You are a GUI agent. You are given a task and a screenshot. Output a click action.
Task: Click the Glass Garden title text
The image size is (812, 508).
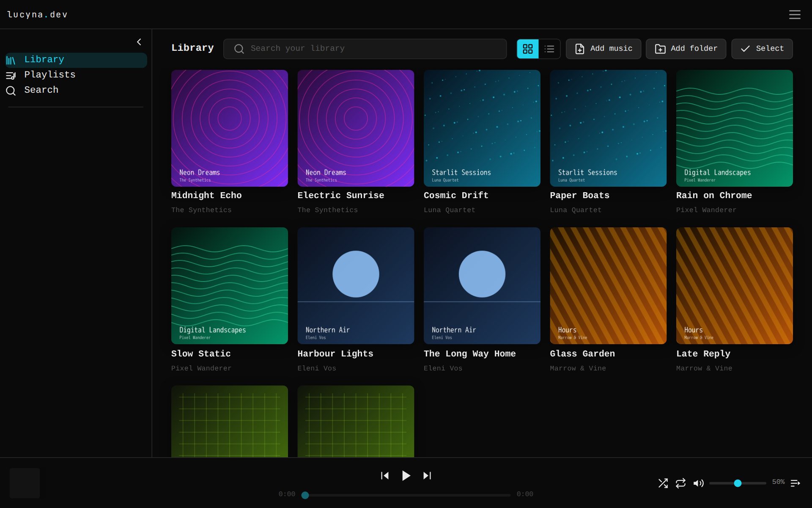coord(582,354)
